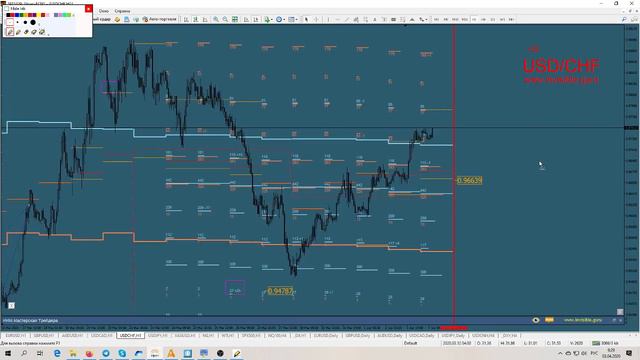Open the website link on bottom bar
The height and width of the screenshot is (360, 640).
582,320
